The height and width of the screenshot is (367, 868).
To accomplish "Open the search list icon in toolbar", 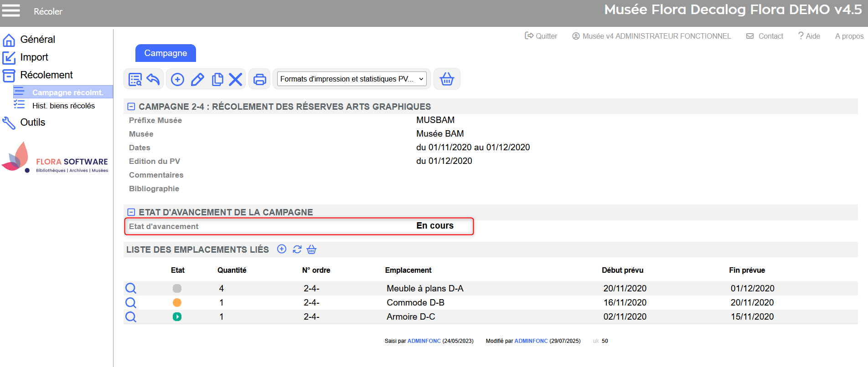I will tap(135, 79).
